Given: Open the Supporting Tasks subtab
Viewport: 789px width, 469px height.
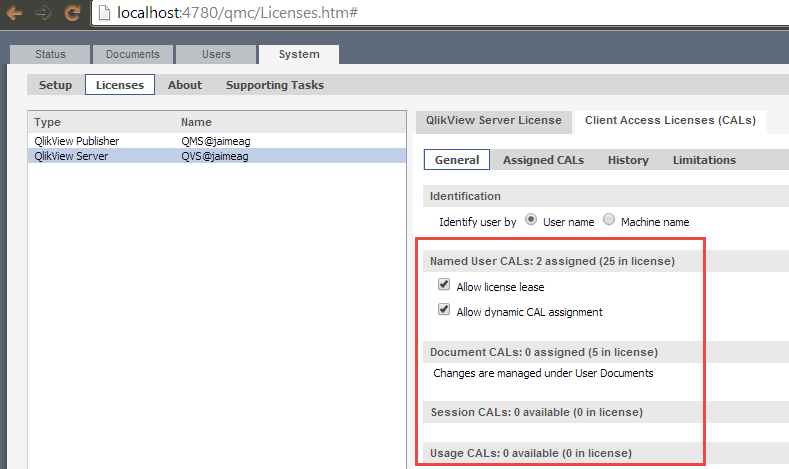Looking at the screenshot, I should pyautogui.click(x=275, y=85).
